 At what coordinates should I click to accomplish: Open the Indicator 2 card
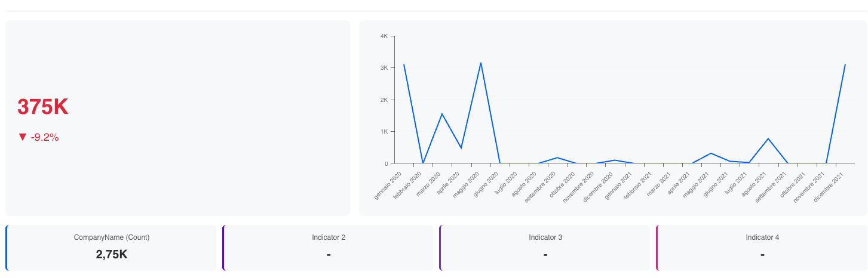328,248
